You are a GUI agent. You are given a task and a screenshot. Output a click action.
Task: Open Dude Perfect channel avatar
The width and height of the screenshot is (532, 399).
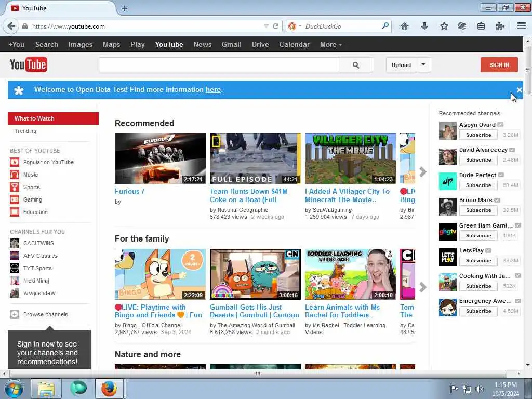pos(447,181)
